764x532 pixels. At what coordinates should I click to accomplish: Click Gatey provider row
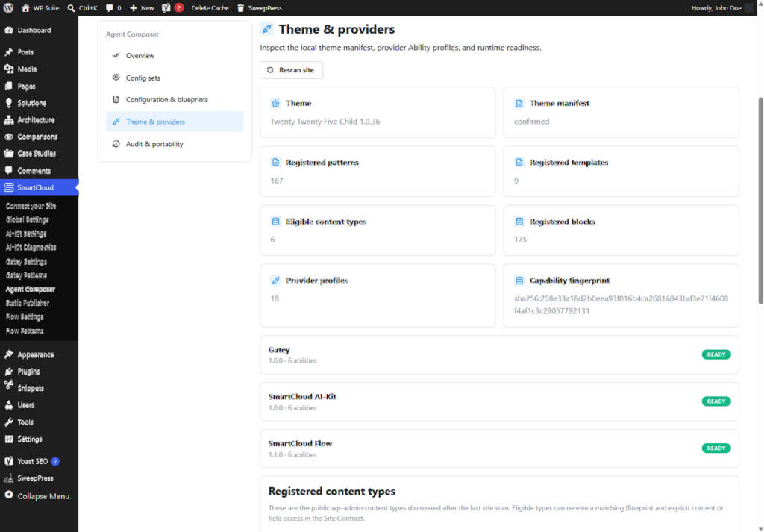click(x=499, y=354)
